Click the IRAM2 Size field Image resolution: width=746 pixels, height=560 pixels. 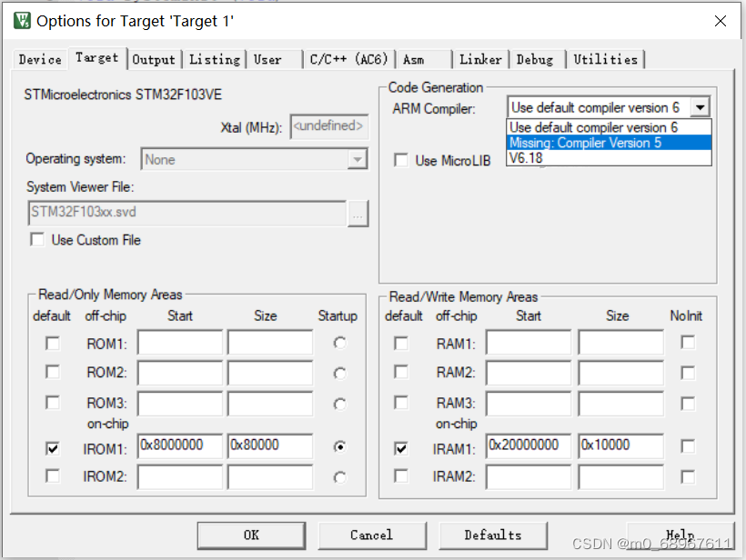(620, 476)
